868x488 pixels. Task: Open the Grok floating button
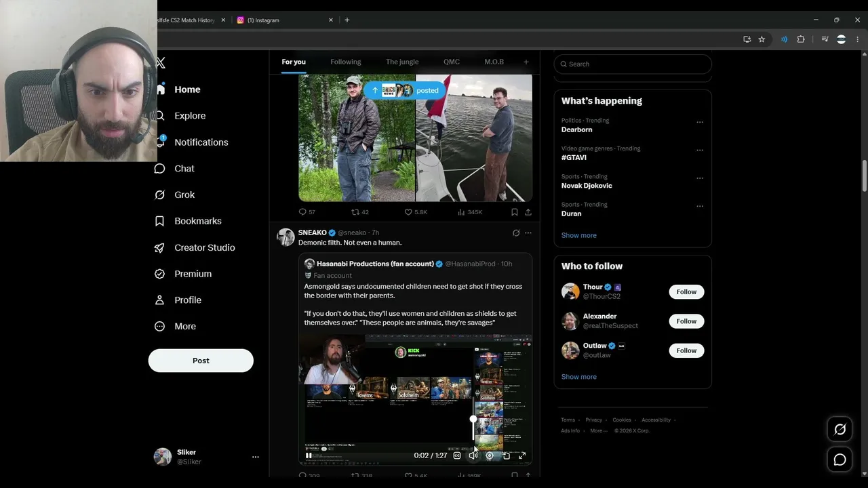840,429
